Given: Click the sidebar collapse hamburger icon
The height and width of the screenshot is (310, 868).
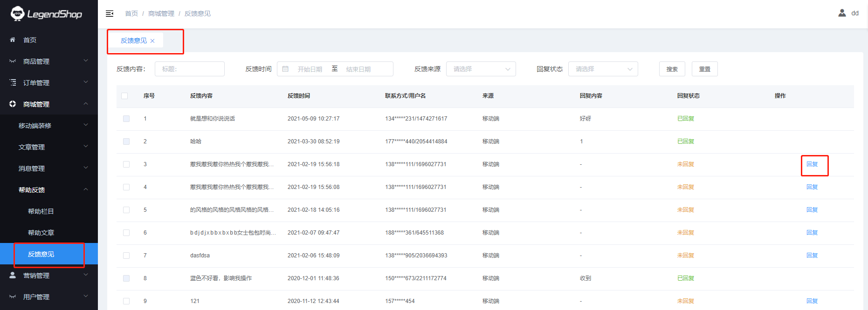Looking at the screenshot, I should pos(110,13).
